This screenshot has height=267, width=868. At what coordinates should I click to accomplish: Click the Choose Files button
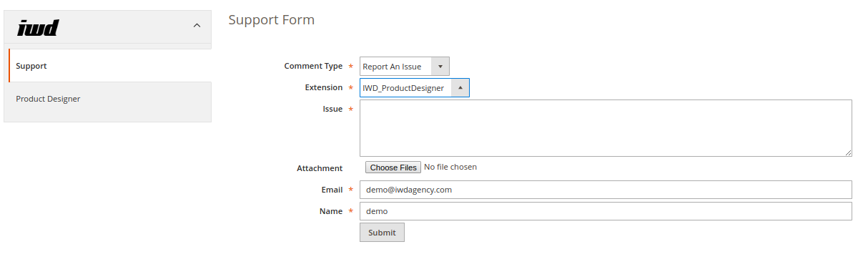click(393, 168)
